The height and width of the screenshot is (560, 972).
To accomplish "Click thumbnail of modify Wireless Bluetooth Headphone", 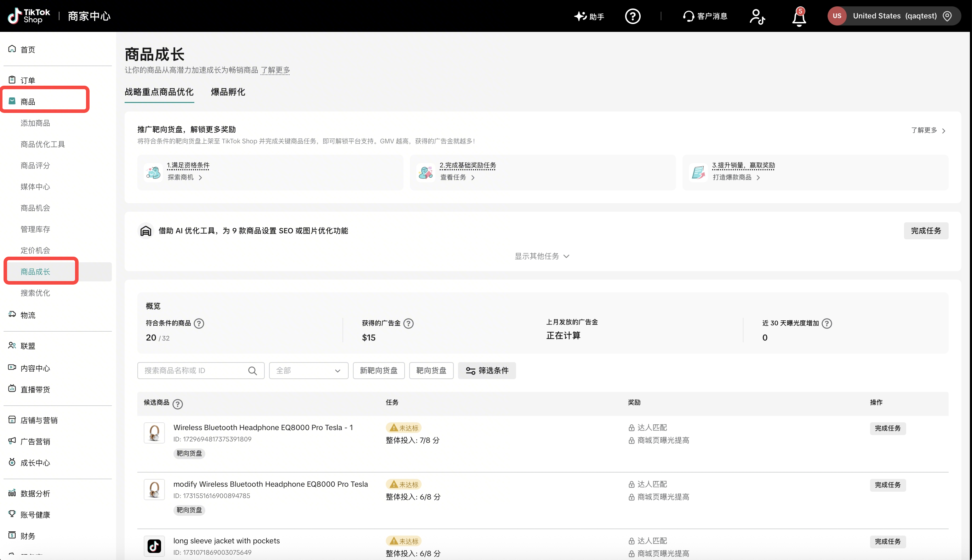I will point(154,490).
